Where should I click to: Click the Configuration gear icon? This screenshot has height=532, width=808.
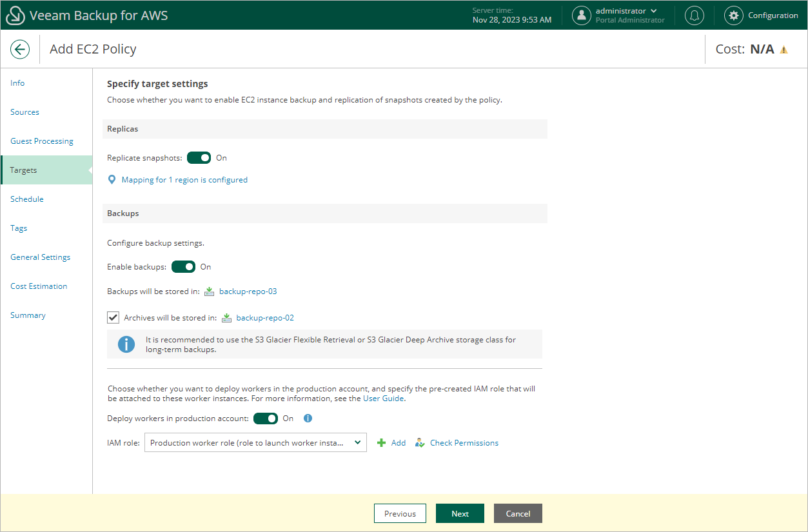point(733,15)
